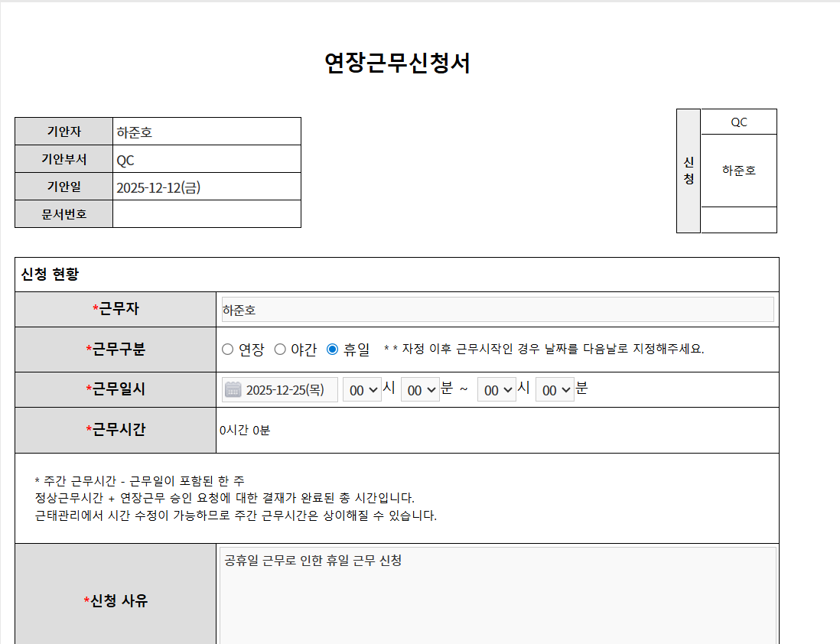Click the 주간 근무시간 note line
Screen dimensions: 840x644
[139, 480]
